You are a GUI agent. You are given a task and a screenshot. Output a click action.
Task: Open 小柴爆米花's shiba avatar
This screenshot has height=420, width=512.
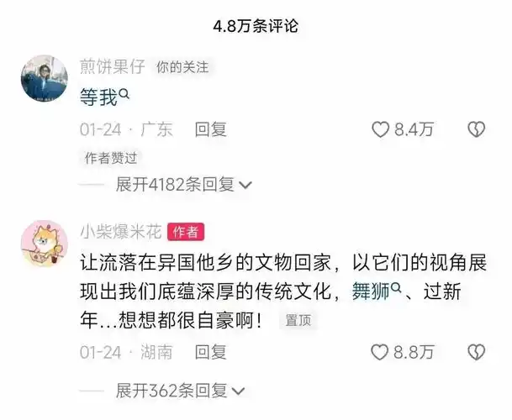coord(45,244)
